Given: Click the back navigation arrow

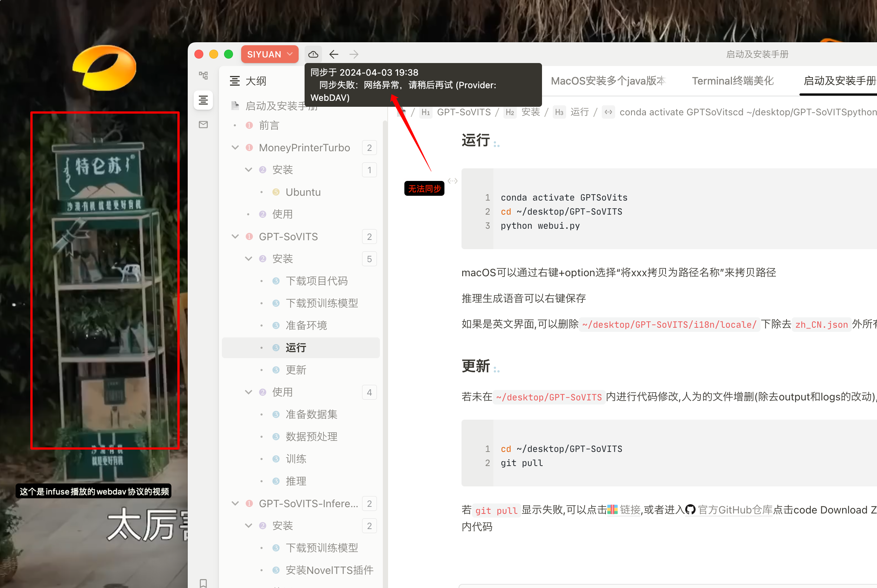Looking at the screenshot, I should click(x=334, y=54).
